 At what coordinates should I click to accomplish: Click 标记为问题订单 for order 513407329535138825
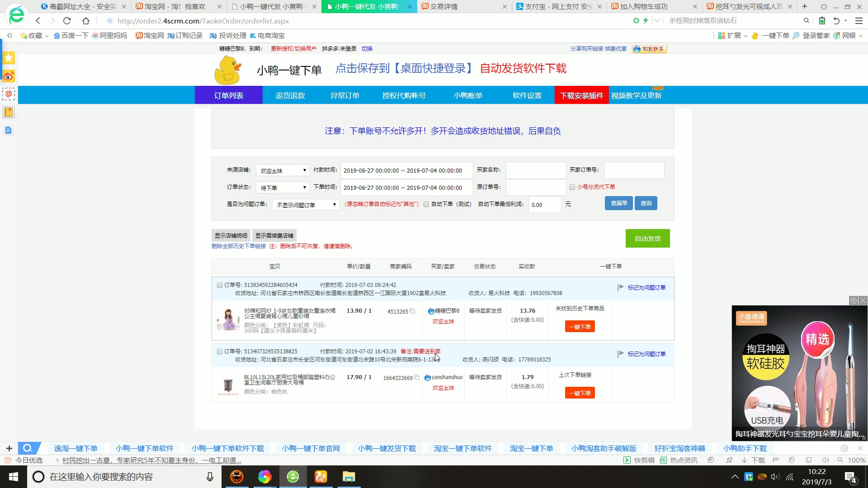coord(646,354)
